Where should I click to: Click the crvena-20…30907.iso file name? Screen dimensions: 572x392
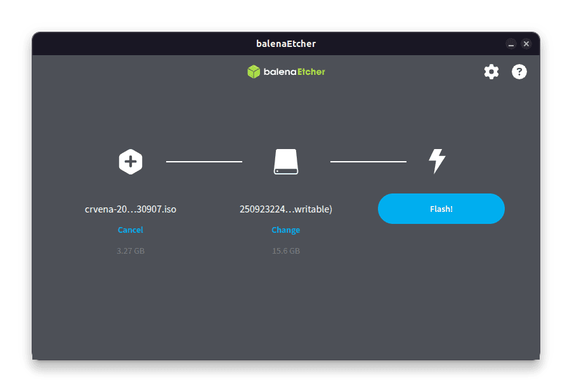[130, 209]
